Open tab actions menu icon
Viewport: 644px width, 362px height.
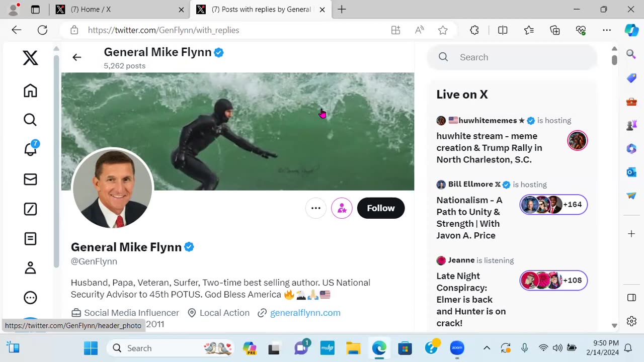click(x=35, y=10)
